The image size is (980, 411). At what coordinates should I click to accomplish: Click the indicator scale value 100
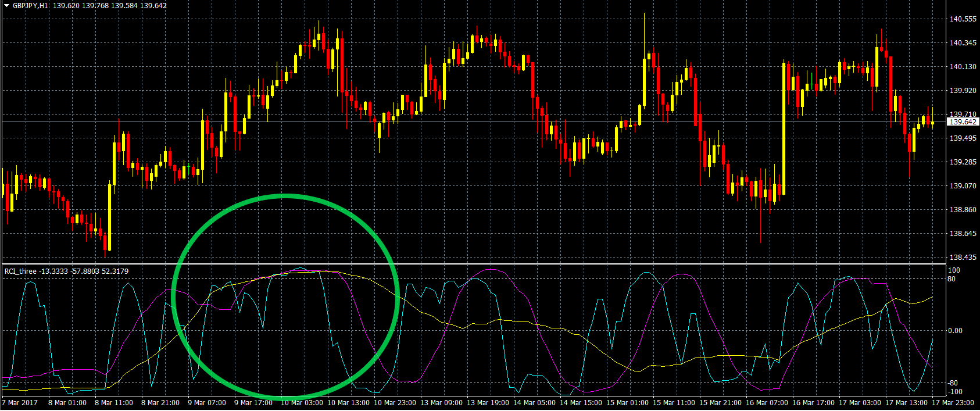(x=954, y=270)
